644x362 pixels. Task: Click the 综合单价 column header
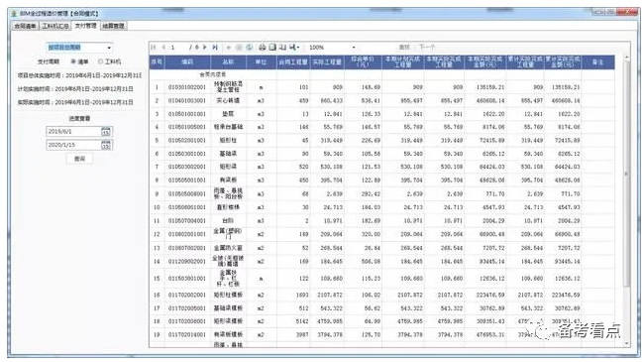363,62
